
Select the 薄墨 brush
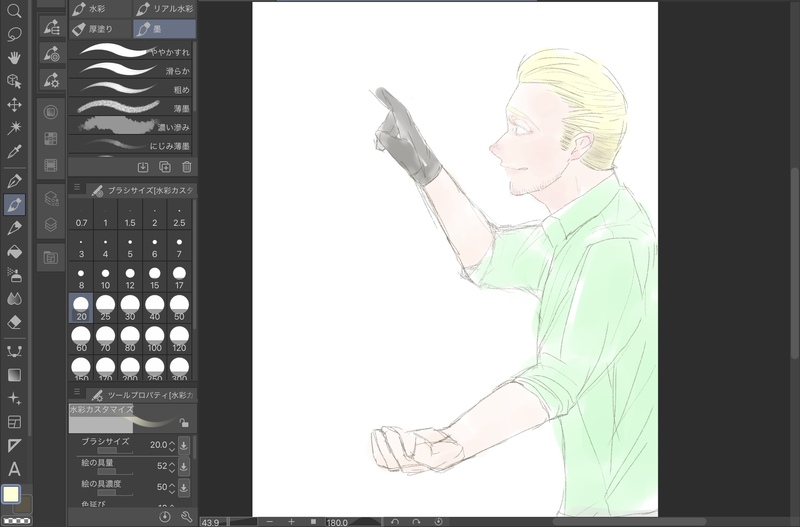pyautogui.click(x=130, y=108)
